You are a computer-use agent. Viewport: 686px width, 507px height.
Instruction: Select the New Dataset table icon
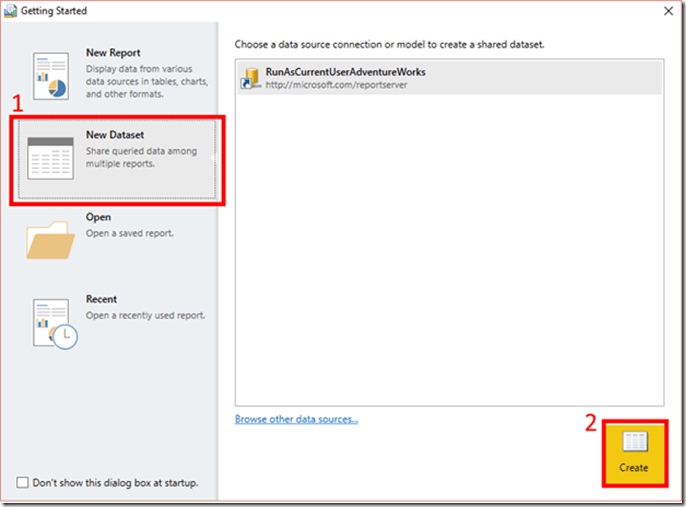tap(50, 158)
